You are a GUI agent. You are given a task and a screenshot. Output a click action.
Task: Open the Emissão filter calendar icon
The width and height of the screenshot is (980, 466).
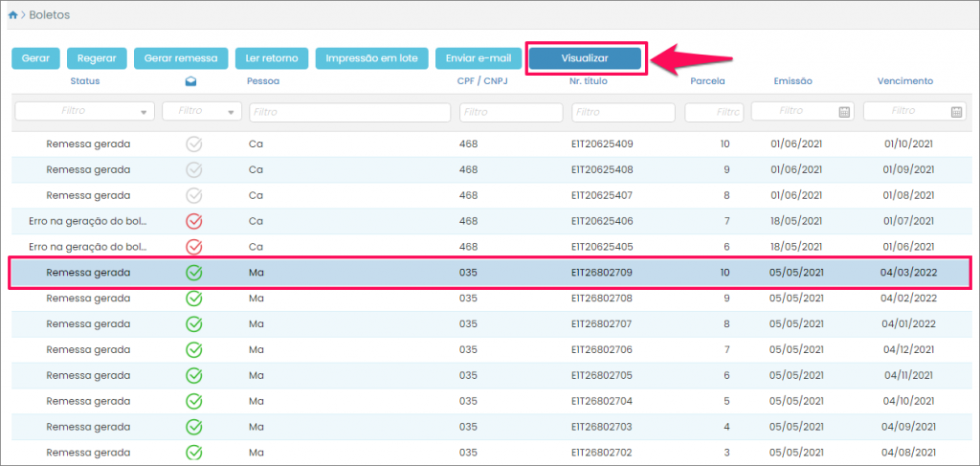point(844,112)
